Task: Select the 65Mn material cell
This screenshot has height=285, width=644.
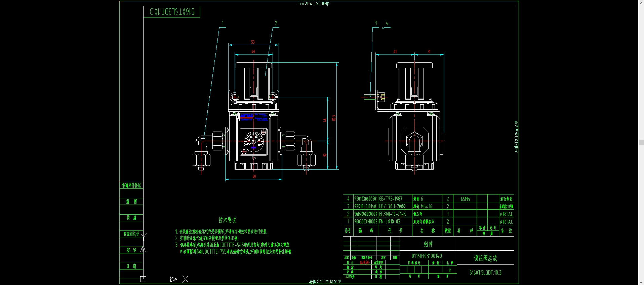Action: tap(465, 199)
